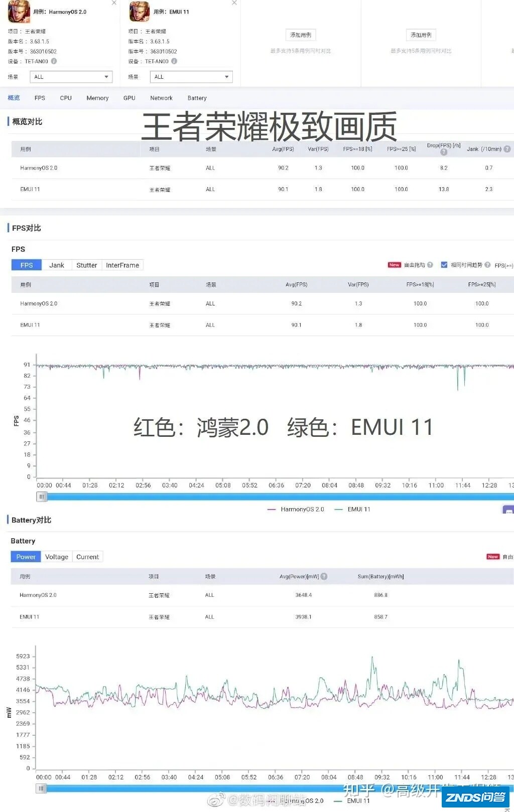Click 自由拖动 option in FPS section
Screen dimensions: 514x812
pyautogui.click(x=415, y=265)
